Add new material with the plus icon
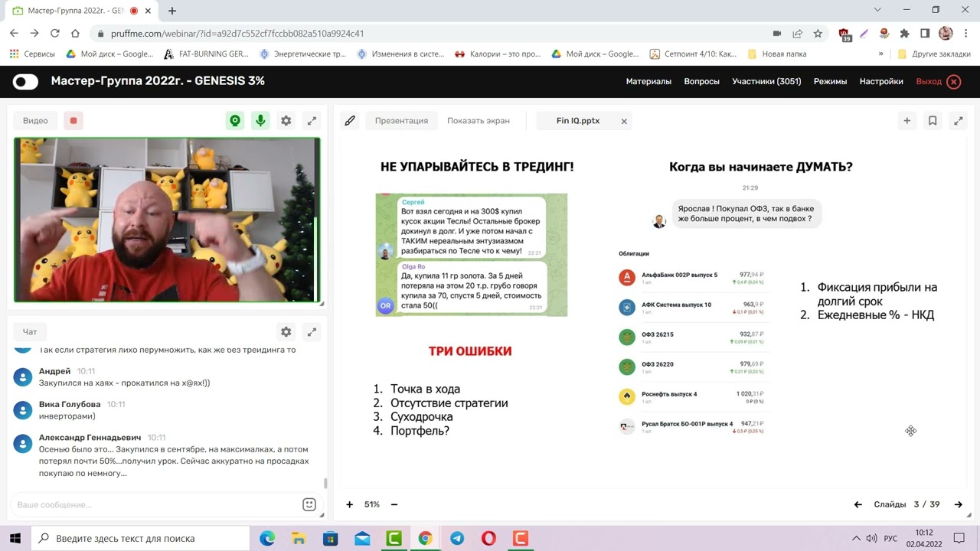 [906, 120]
